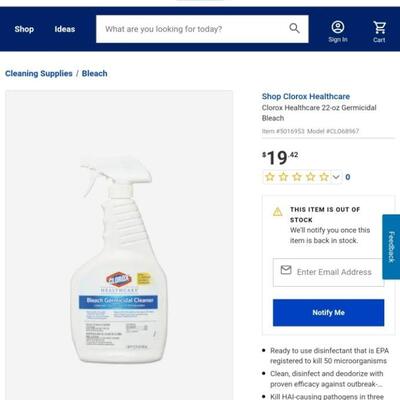Click the Clorox spray bottle product image

click(x=119, y=260)
